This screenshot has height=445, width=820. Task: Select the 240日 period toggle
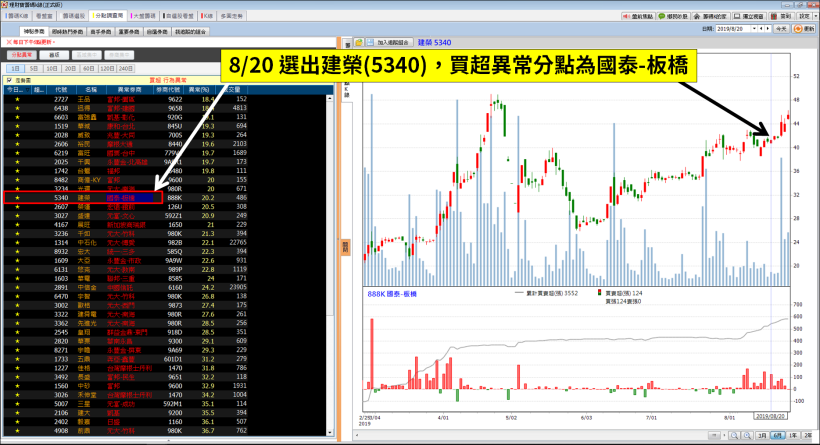pos(126,69)
